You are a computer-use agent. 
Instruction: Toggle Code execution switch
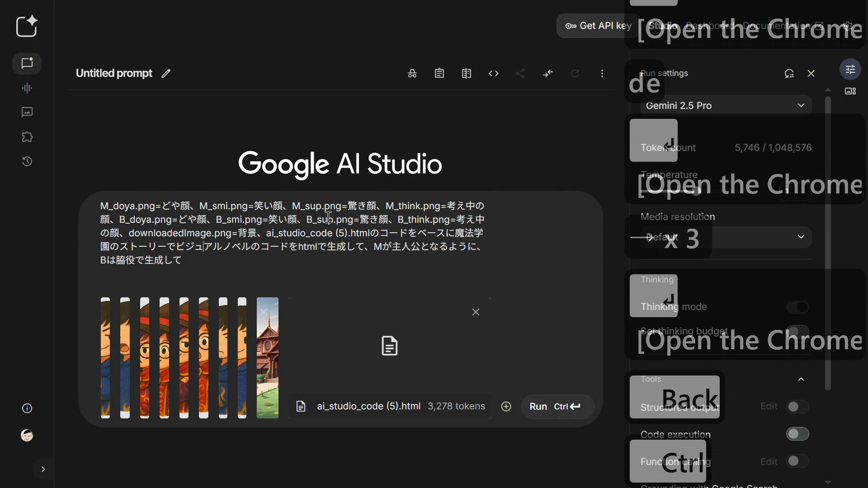tap(797, 434)
